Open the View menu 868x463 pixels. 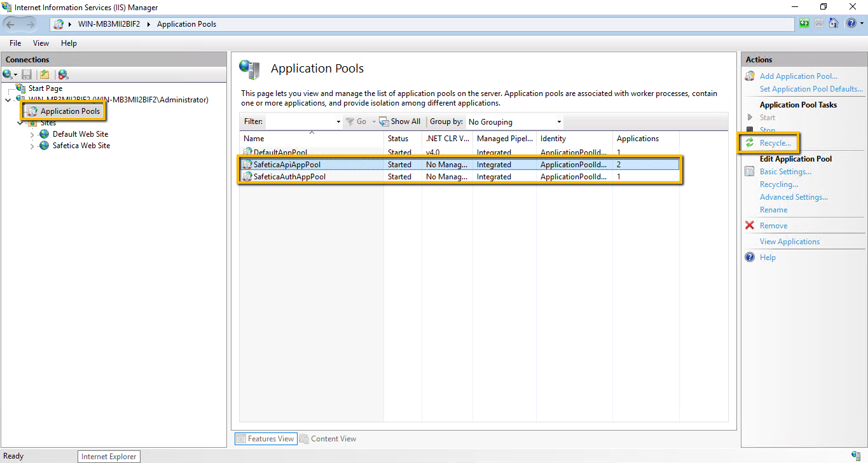pos(41,43)
